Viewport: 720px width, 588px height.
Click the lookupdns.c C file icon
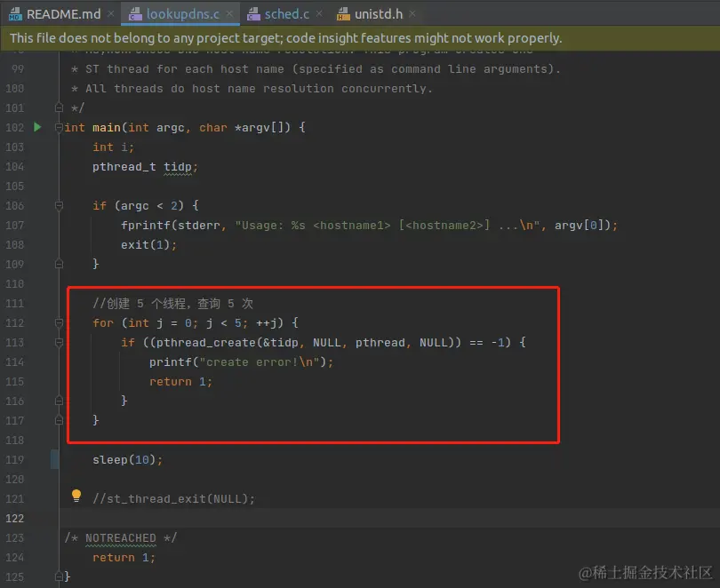tap(135, 14)
